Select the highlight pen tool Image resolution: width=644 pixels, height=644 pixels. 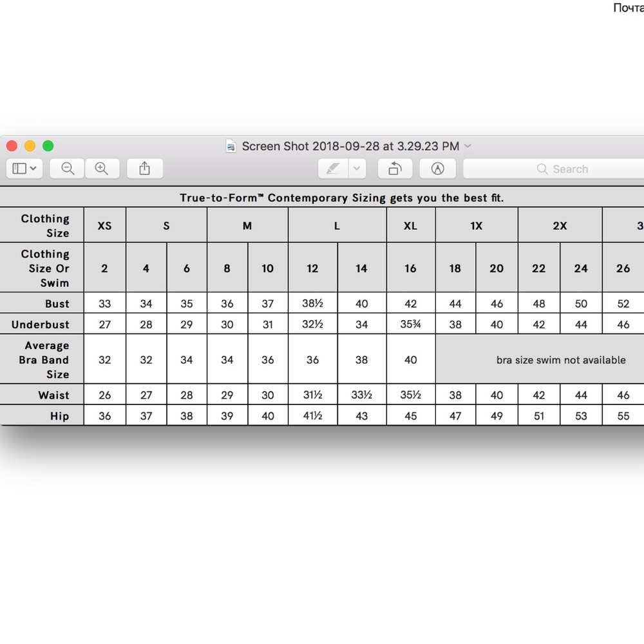click(x=333, y=168)
